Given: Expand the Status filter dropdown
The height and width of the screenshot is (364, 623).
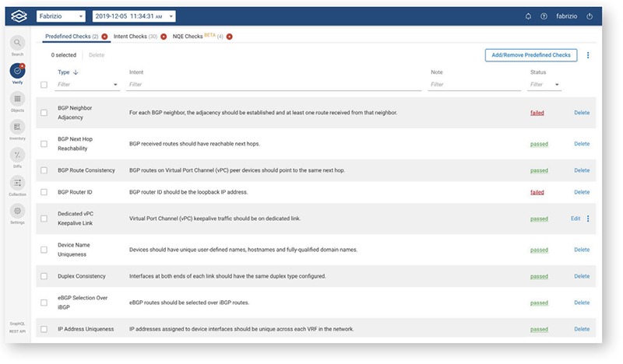Looking at the screenshot, I should click(546, 84).
